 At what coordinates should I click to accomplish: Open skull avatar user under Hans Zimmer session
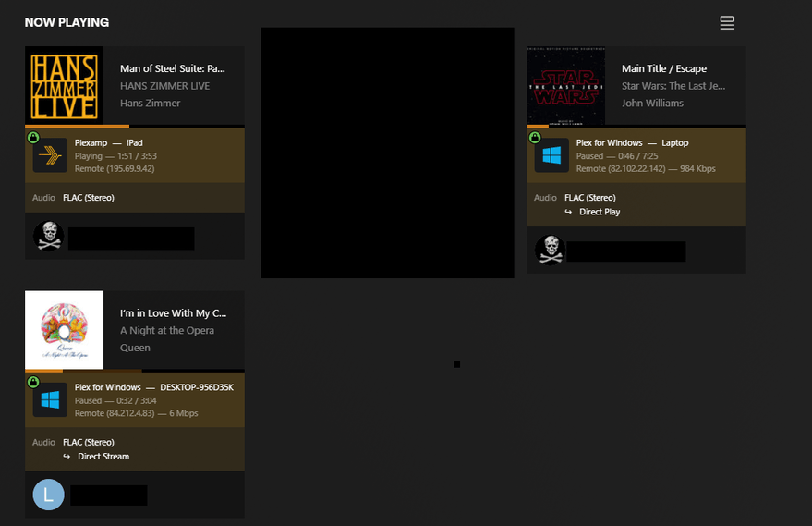(49, 237)
